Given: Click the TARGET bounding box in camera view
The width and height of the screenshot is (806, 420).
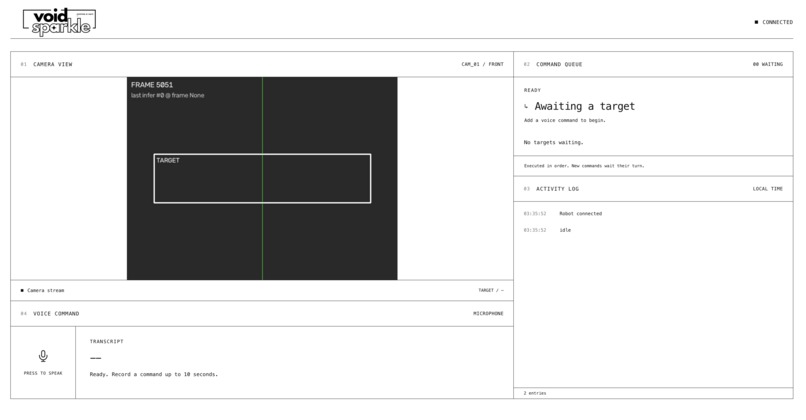Looking at the screenshot, I should point(262,178).
